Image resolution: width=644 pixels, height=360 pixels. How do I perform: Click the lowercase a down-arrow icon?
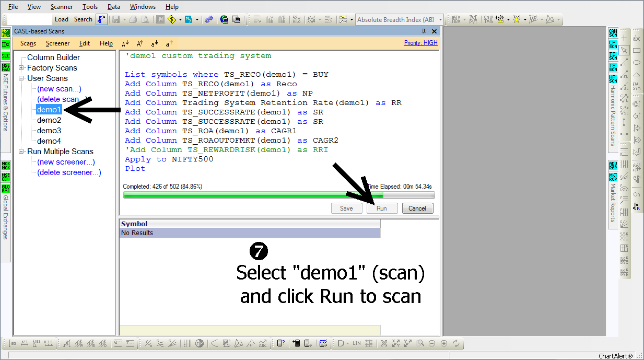pos(155,44)
